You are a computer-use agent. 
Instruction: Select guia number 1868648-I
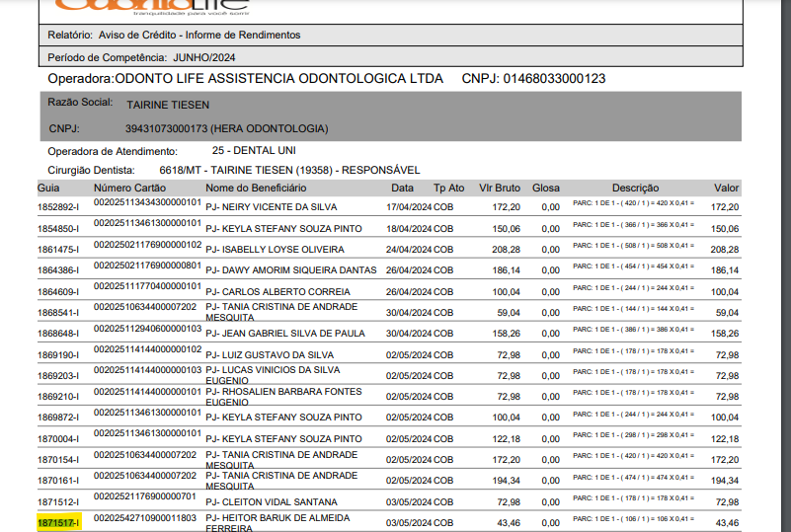[58, 334]
